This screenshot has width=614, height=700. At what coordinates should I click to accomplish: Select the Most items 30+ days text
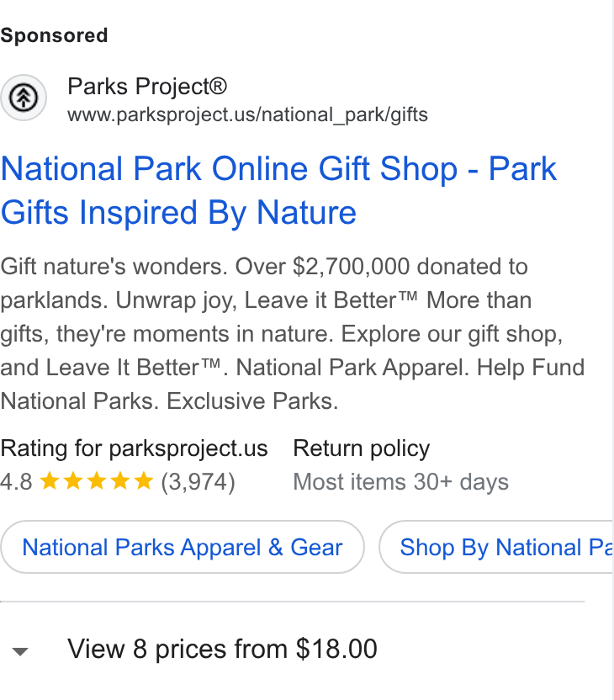(x=400, y=482)
